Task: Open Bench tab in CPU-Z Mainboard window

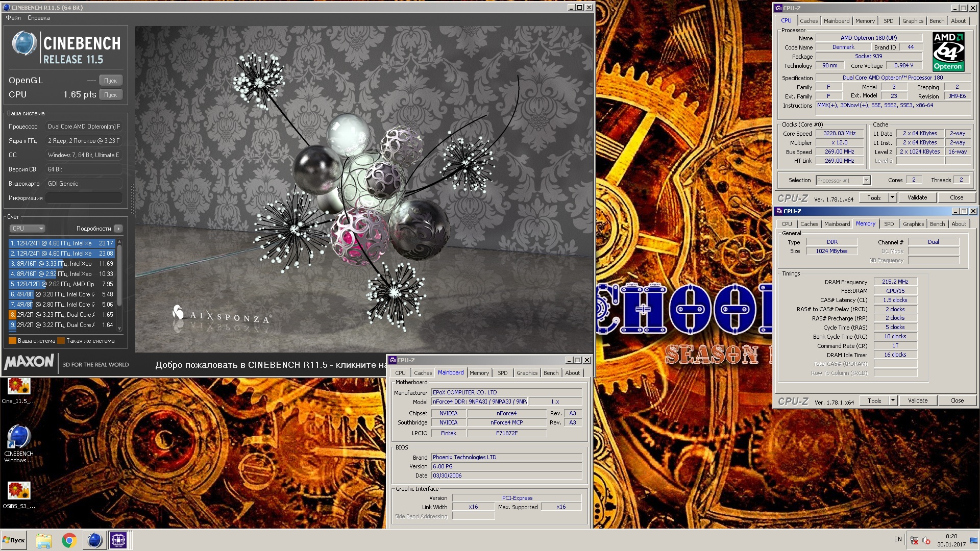Action: pos(551,373)
